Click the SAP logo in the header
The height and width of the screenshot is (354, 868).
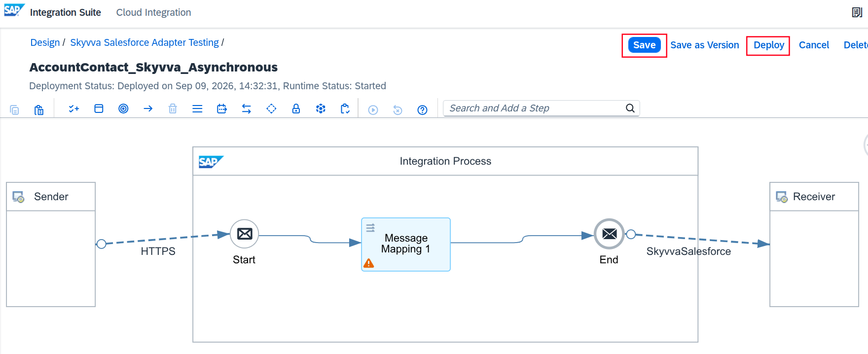[14, 10]
